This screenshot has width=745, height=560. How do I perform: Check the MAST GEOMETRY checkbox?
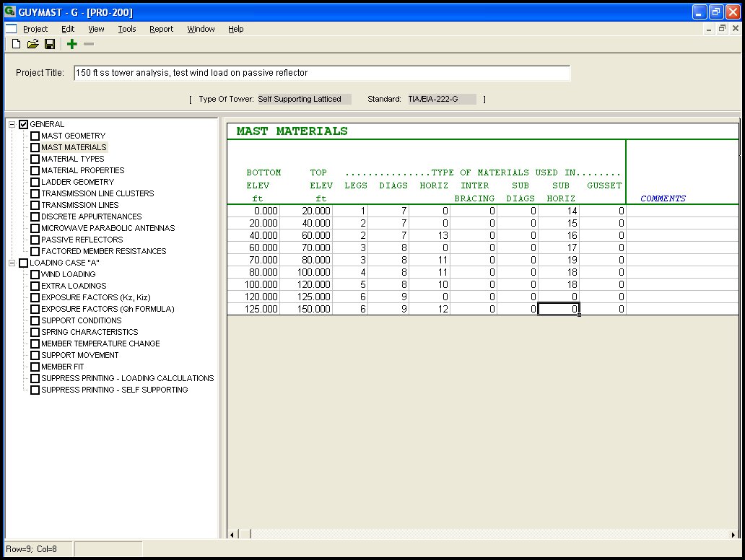[x=35, y=136]
